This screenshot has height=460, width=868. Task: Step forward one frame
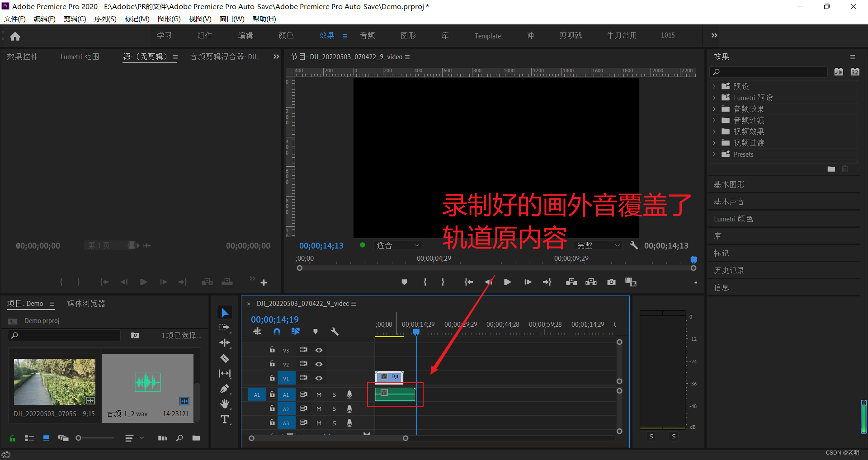click(x=528, y=282)
